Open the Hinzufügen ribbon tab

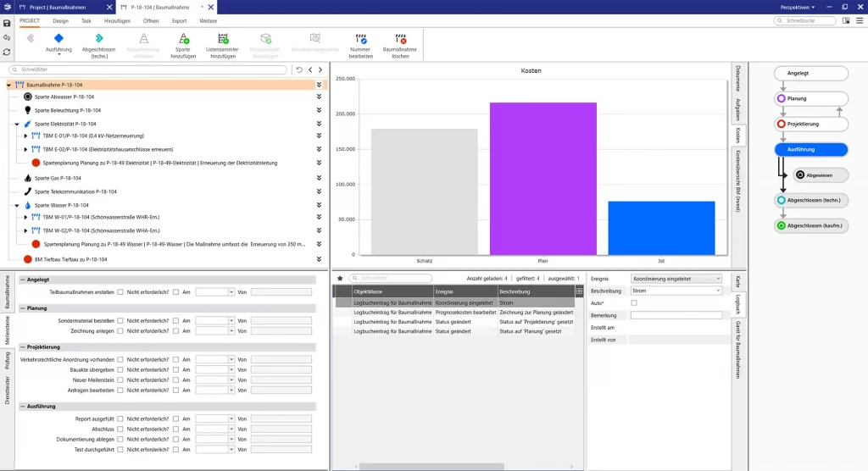coord(118,19)
